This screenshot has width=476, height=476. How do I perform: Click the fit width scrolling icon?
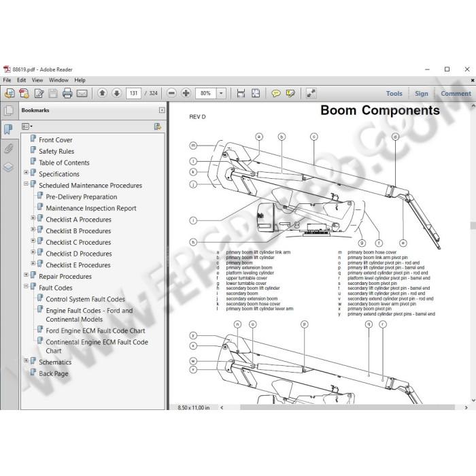pos(241,93)
